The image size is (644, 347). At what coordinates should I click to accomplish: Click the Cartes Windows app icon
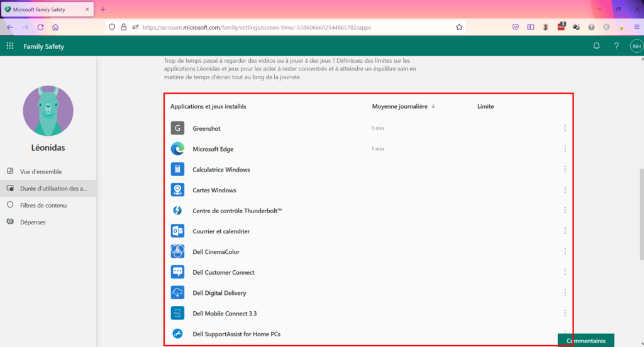[177, 190]
